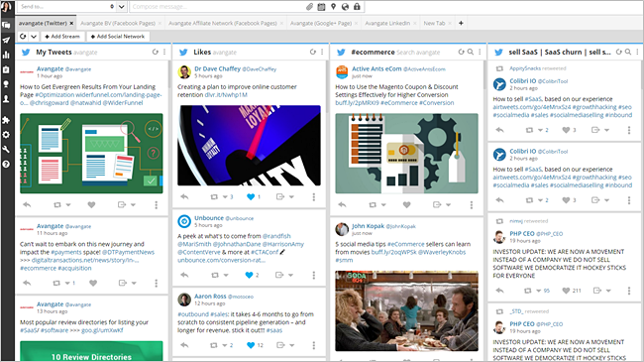
Task: Like the PHP CEO investor update tweet
Action: click(566, 291)
